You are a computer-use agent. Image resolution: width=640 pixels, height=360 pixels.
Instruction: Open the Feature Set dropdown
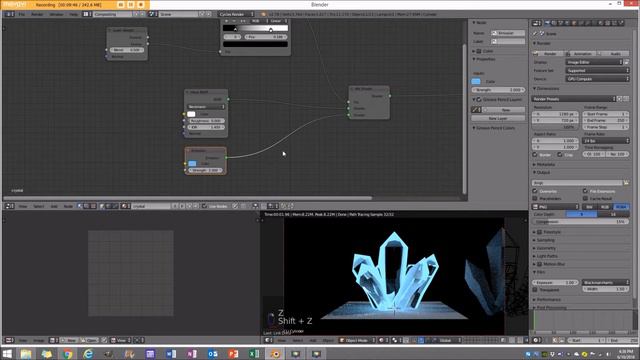coord(598,70)
